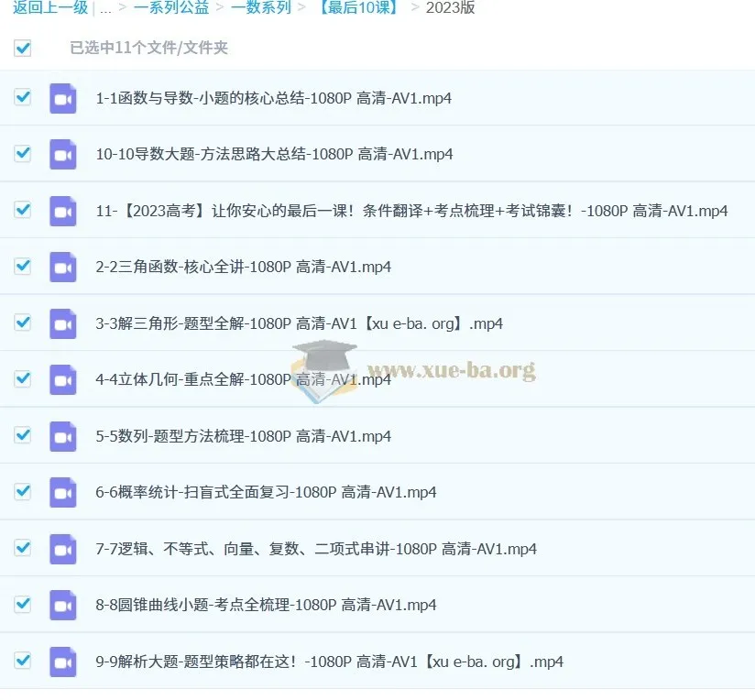This screenshot has width=755, height=700.
Task: Open 7-7逻辑、不等式、向量 video file name
Action: pos(316,549)
